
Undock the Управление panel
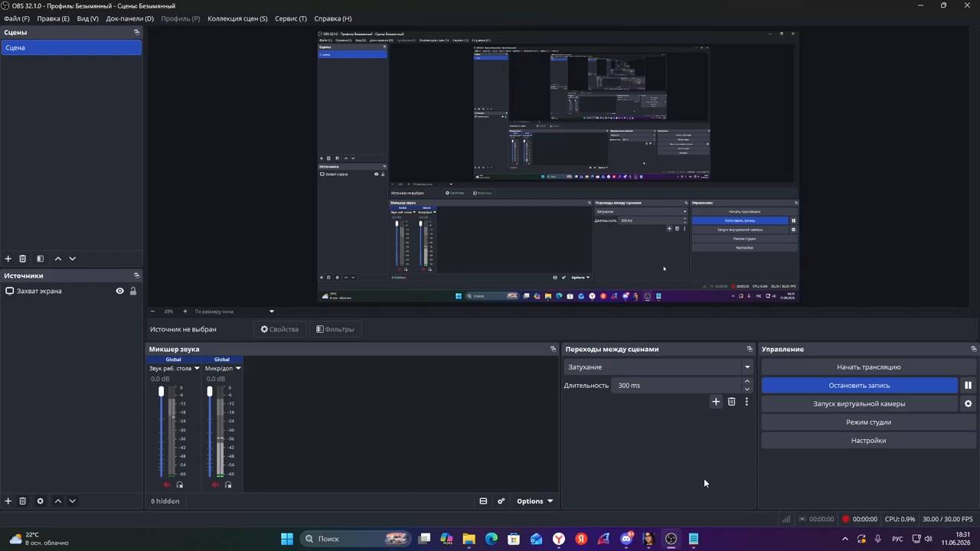(973, 349)
